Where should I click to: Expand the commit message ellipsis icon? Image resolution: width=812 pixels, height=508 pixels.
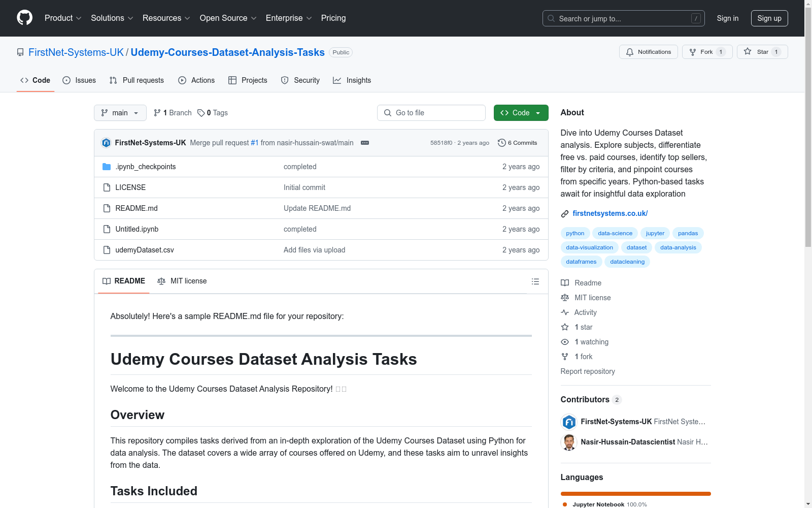[364, 143]
